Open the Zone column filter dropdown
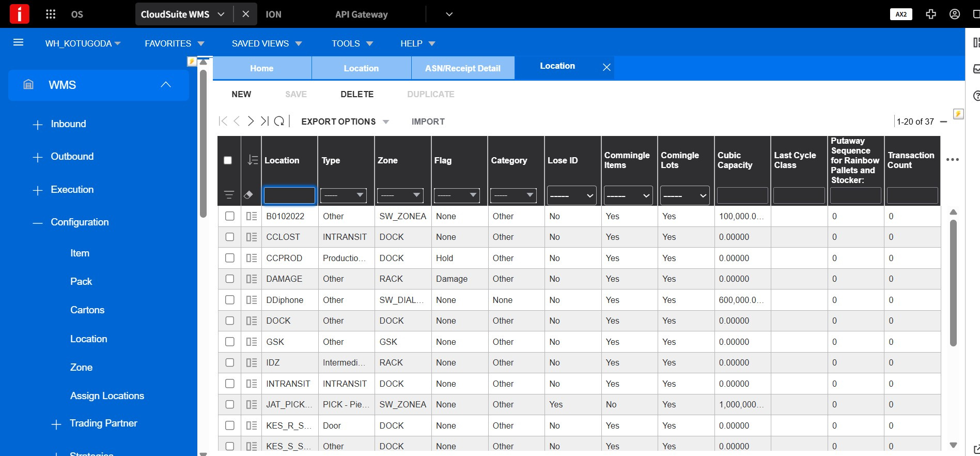980x456 pixels. 400,195
